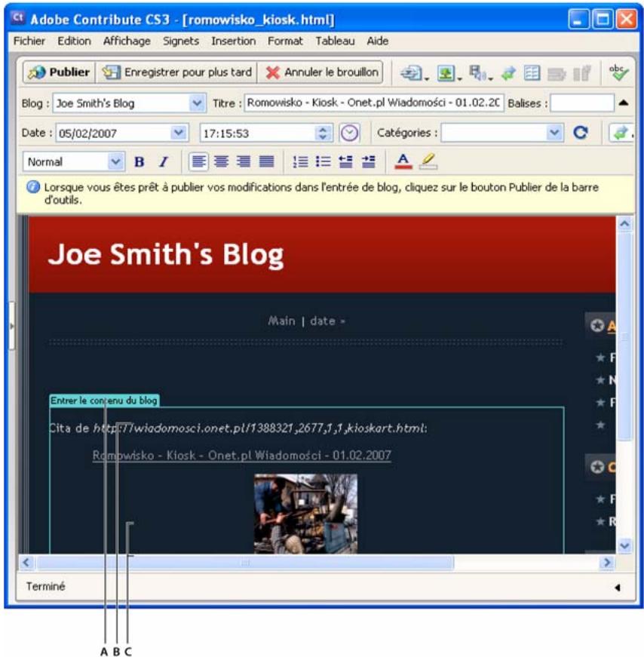The height and width of the screenshot is (657, 644).
Task: Decrease indent (outdent) of text
Action: pyautogui.click(x=345, y=161)
